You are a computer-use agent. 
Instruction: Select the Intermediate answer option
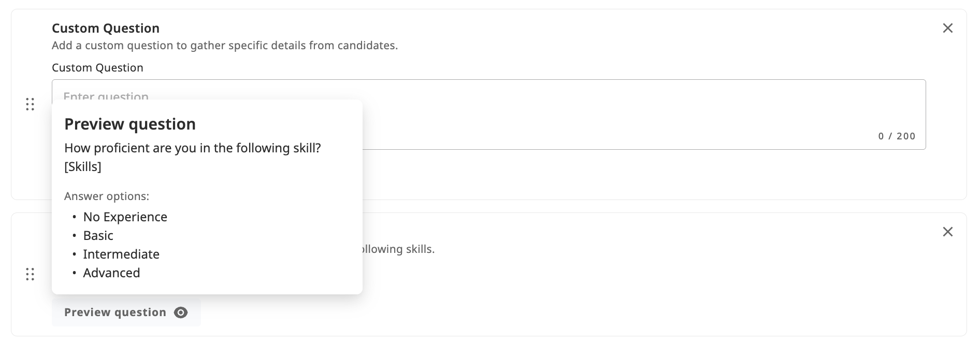coord(121,254)
